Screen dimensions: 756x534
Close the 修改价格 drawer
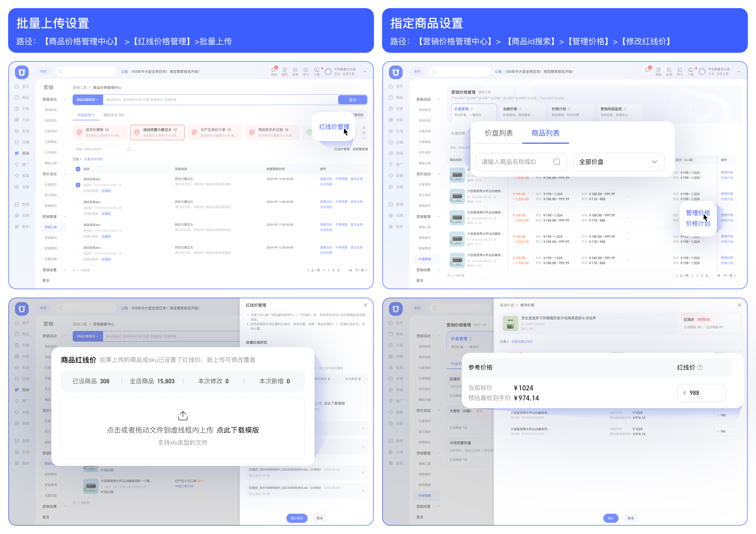739,305
